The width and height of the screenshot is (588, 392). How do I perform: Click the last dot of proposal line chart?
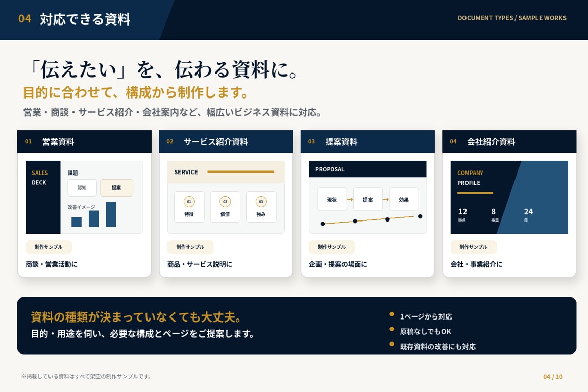click(x=420, y=216)
